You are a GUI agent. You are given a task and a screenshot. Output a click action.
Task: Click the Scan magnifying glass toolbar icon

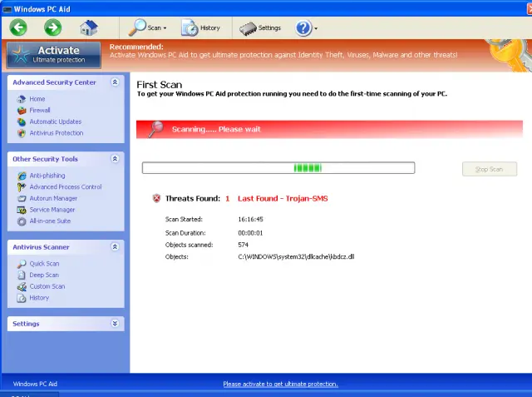(137, 27)
